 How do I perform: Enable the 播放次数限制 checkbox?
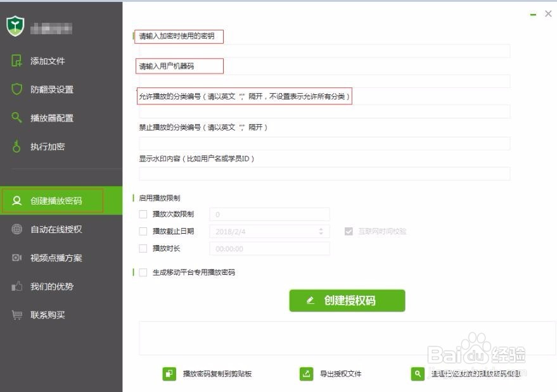coord(143,214)
